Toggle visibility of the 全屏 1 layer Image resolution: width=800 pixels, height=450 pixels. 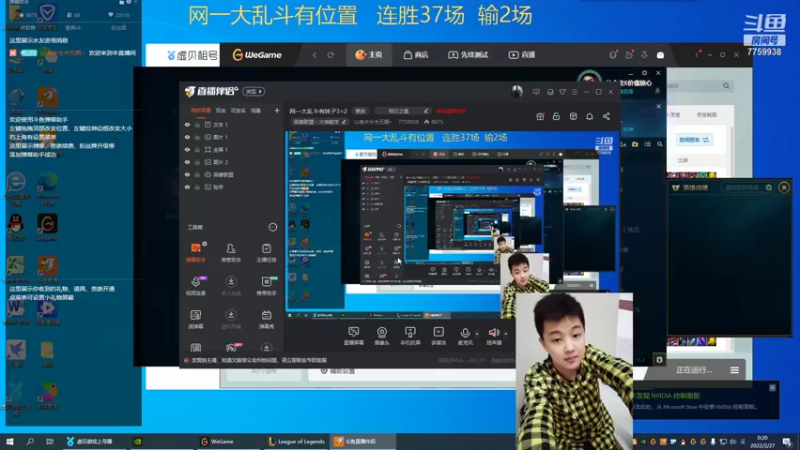187,149
